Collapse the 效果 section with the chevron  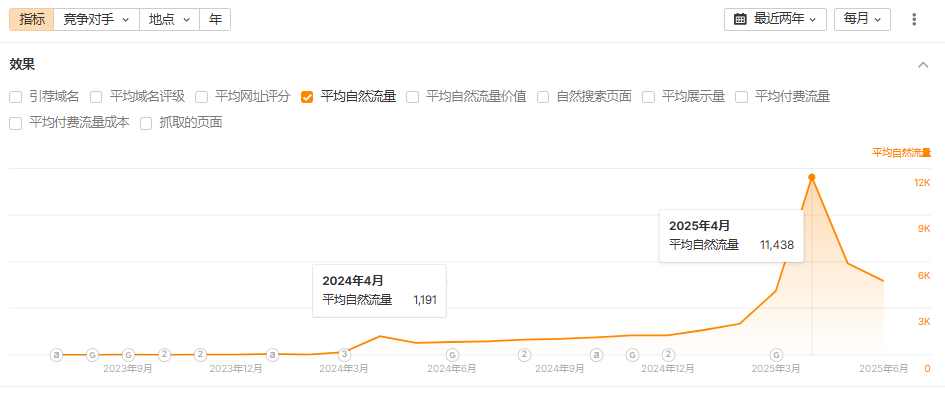pyautogui.click(x=923, y=65)
